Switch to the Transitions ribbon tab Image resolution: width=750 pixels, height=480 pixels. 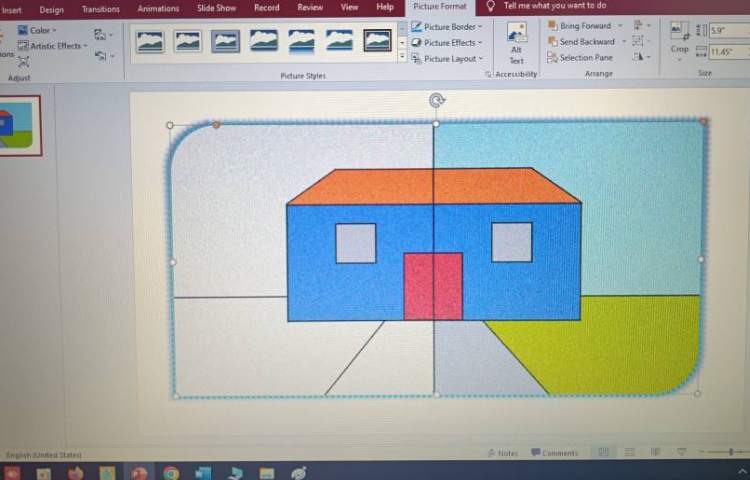[x=100, y=9]
